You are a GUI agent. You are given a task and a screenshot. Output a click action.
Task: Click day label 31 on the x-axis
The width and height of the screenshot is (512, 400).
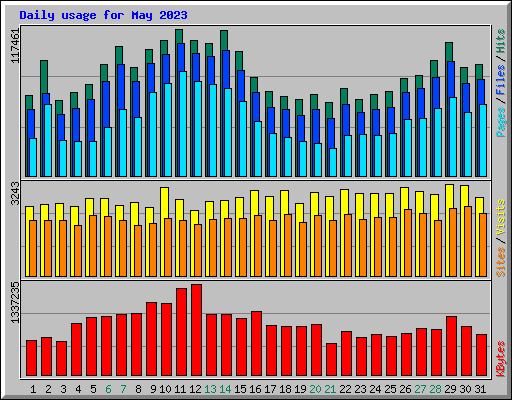point(480,389)
